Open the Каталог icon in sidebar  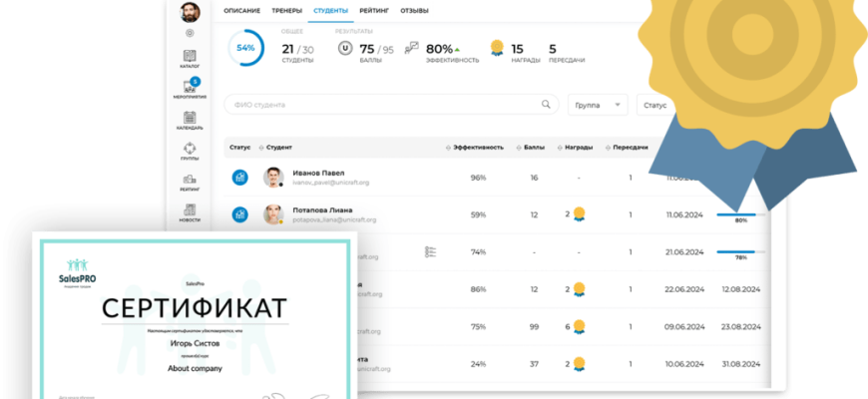190,58
